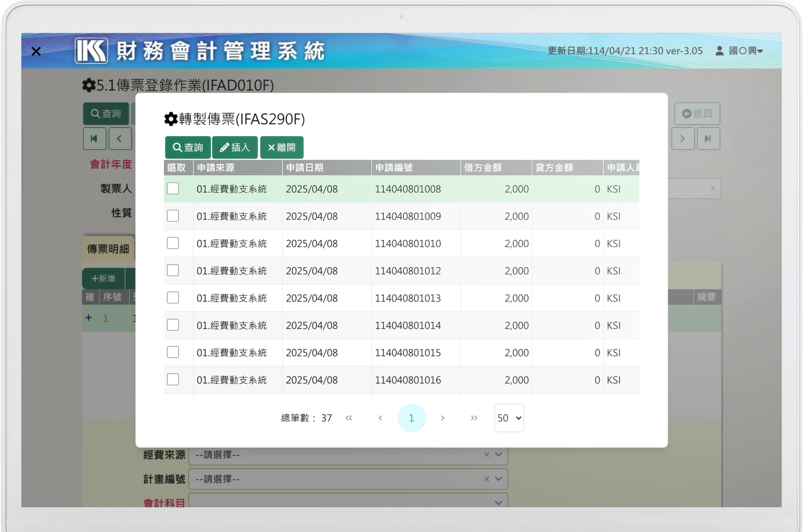803x532 pixels.
Task: Open the 經費來源 dropdown
Action: [x=498, y=455]
